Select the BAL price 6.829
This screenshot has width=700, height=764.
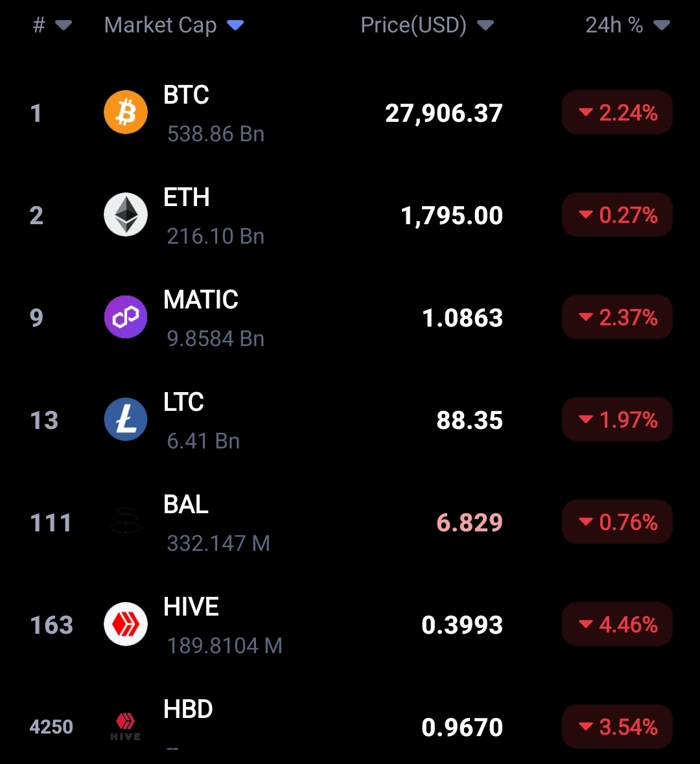pyautogui.click(x=469, y=522)
